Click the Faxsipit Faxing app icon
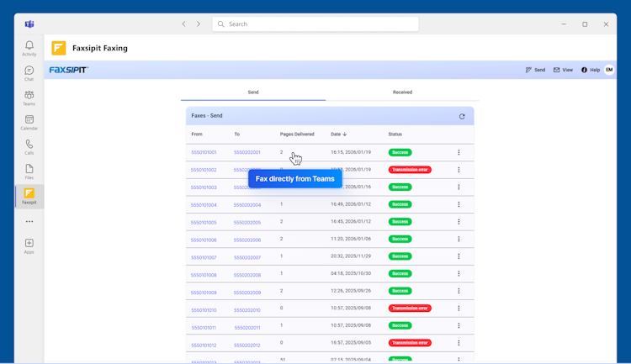Image resolution: width=631 pixels, height=364 pixels. (x=59, y=48)
